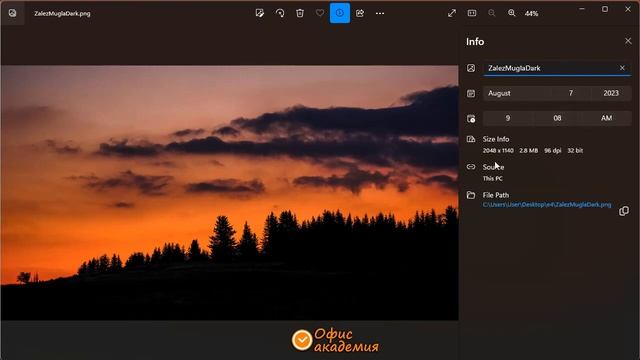Select the AM period field

pyautogui.click(x=606, y=118)
